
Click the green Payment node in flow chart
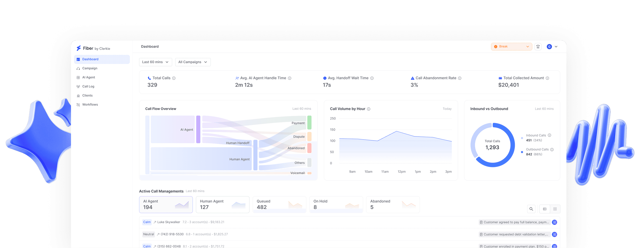(309, 122)
